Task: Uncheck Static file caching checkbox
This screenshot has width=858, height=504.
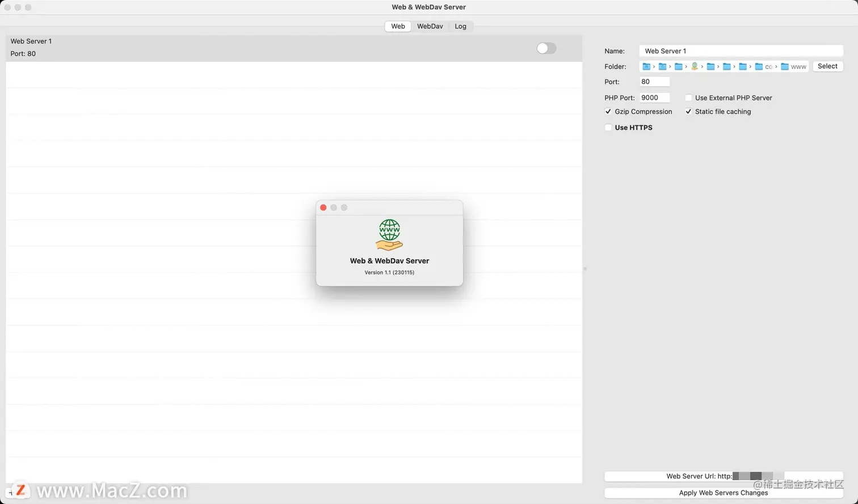Action: coord(688,112)
